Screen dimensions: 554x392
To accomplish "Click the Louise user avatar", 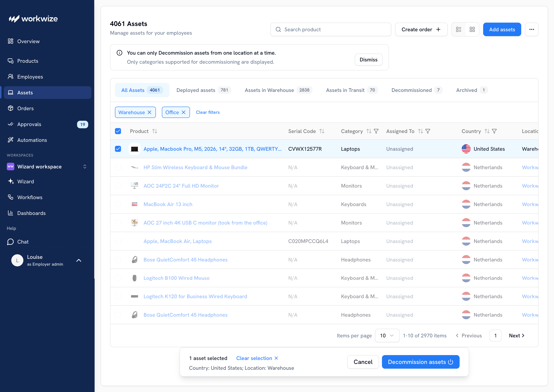I will (17, 261).
